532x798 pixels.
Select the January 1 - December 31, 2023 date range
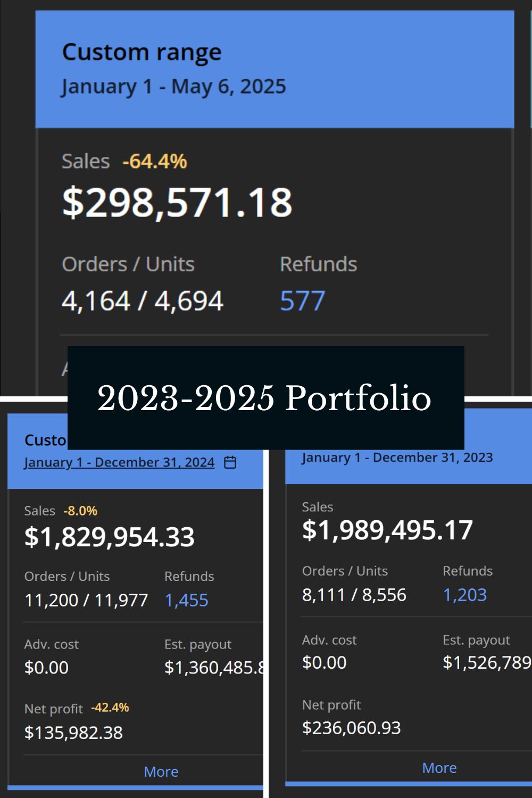click(397, 458)
